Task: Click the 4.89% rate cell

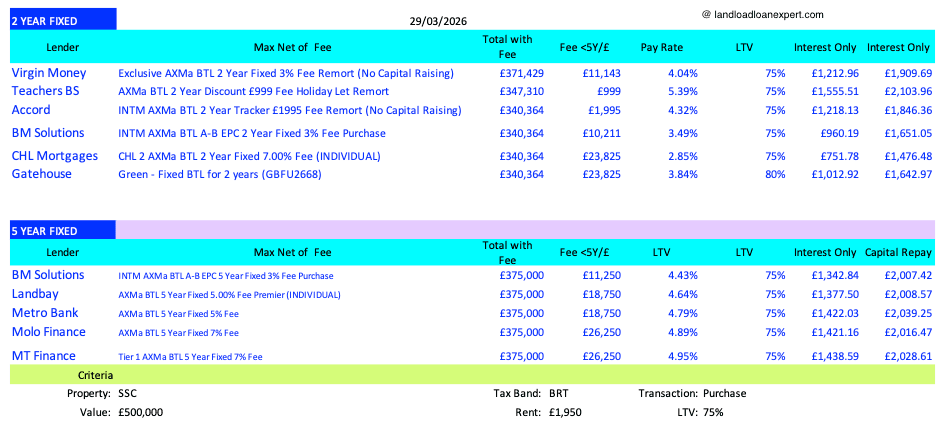Action: 684,332
